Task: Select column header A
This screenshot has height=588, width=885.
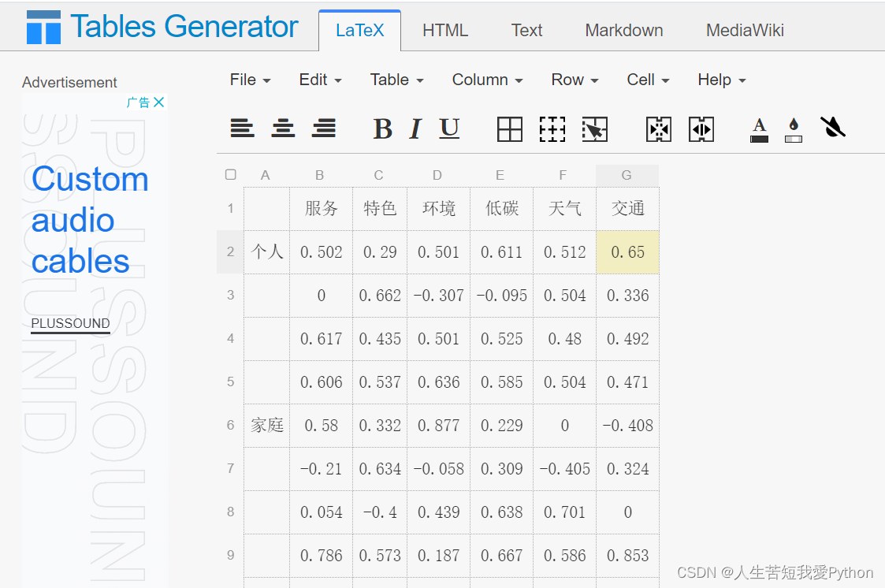Action: coord(266,176)
